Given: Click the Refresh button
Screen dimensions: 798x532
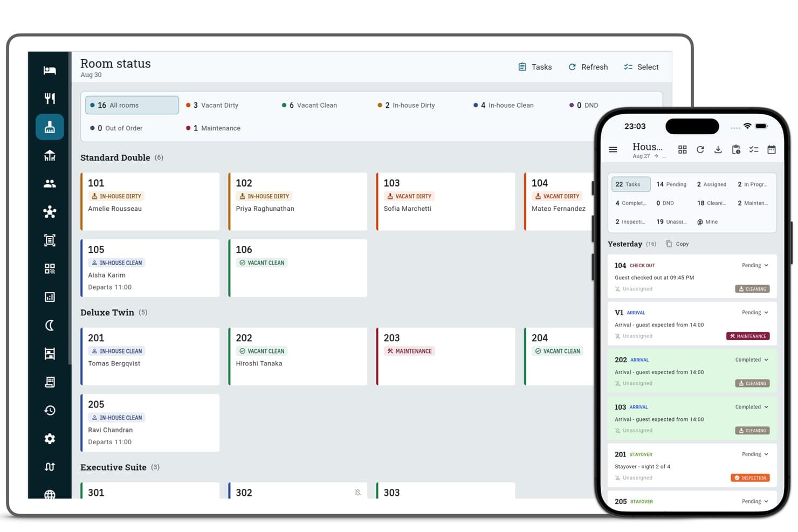Looking at the screenshot, I should click(588, 67).
